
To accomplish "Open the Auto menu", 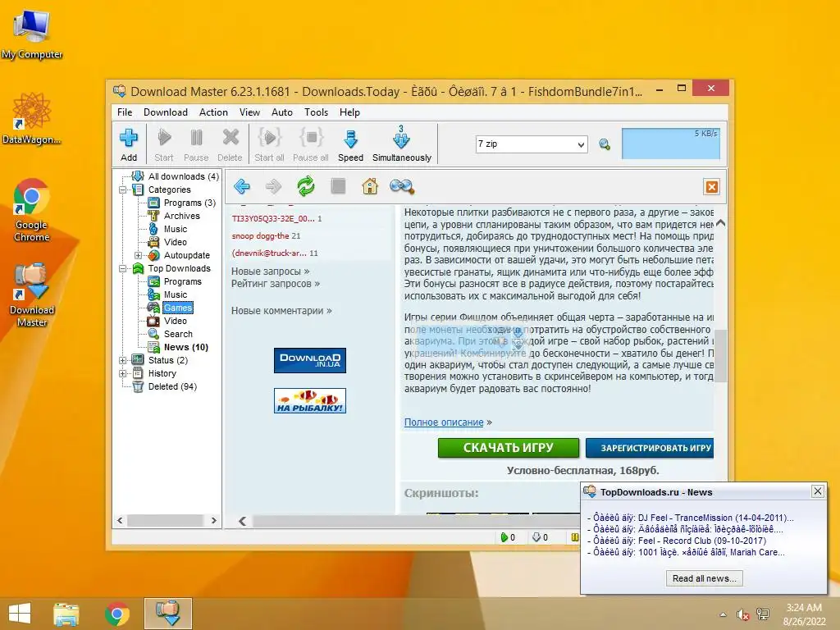I will [282, 112].
